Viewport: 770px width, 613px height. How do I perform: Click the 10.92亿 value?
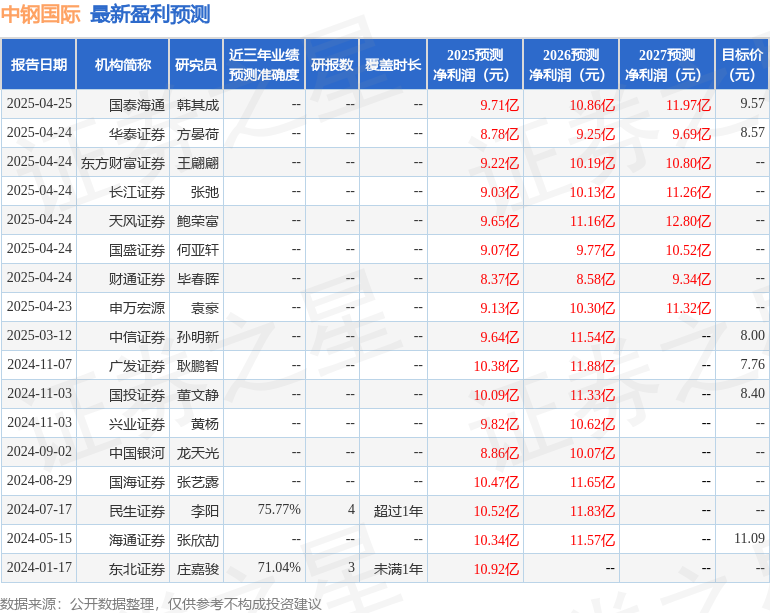click(x=496, y=569)
